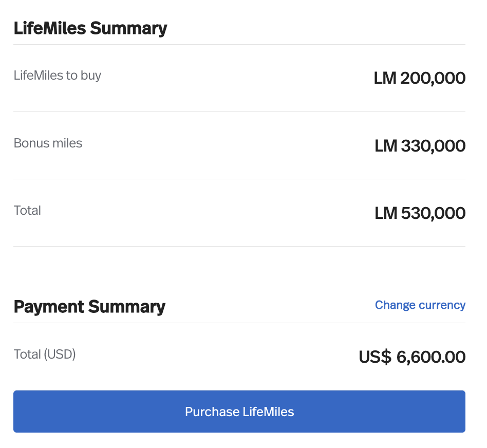
Task: Click the Total (USD) label
Action: 45,354
